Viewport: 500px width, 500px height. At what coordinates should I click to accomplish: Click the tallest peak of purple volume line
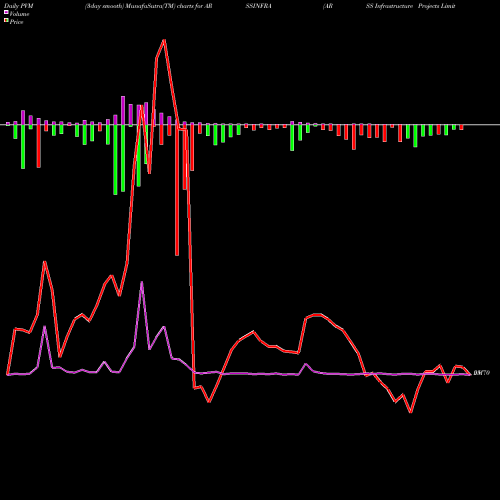tap(142, 282)
